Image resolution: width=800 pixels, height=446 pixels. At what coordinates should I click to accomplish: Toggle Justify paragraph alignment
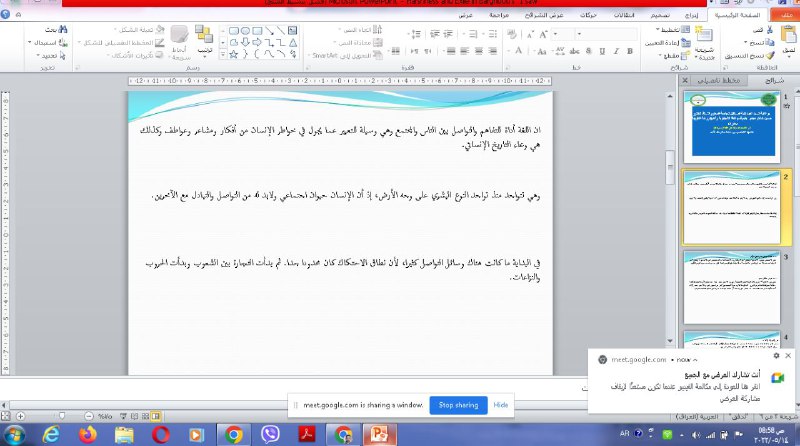[x=451, y=51]
